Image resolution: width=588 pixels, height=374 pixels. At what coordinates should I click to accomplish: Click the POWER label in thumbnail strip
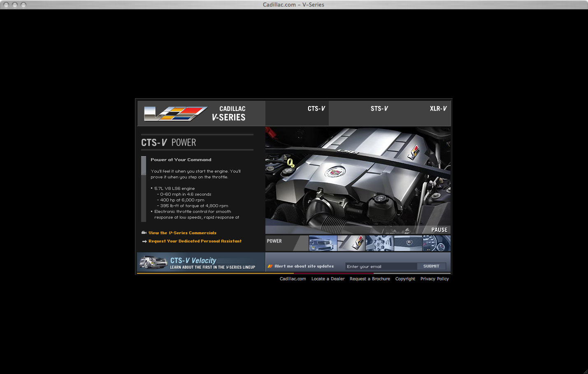[x=274, y=241]
